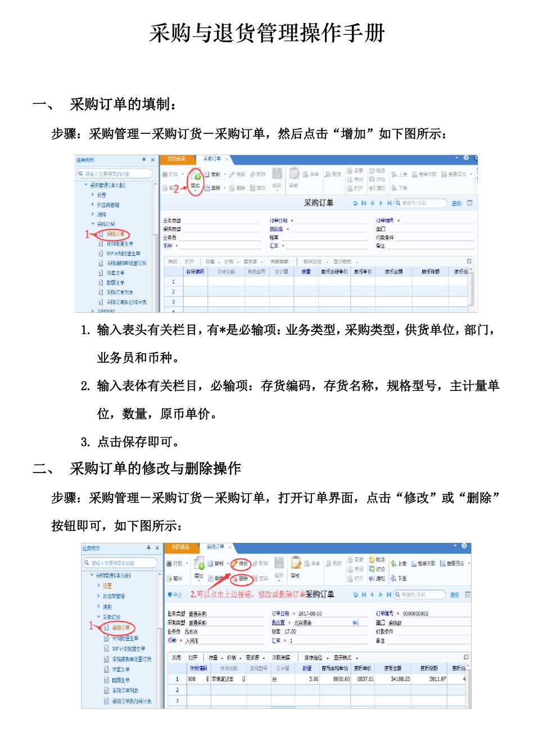Go to next record arrow in first figure
The height and width of the screenshot is (756, 534).
(381, 203)
